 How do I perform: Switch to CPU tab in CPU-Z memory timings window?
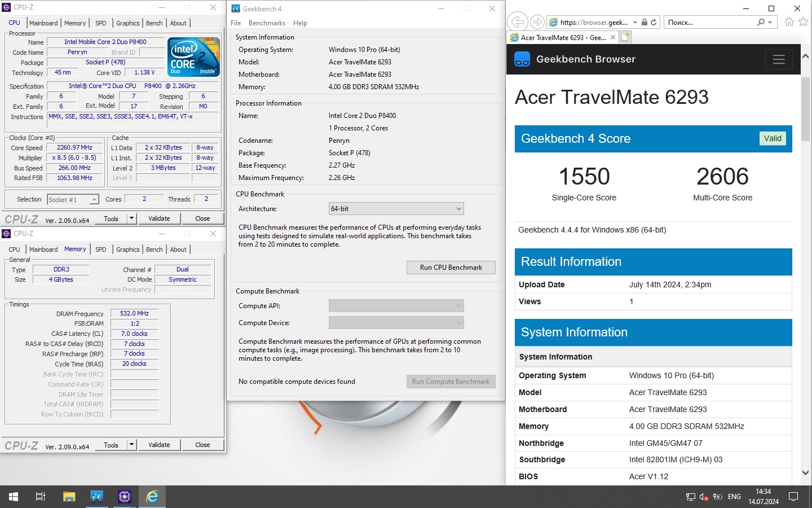tap(14, 249)
